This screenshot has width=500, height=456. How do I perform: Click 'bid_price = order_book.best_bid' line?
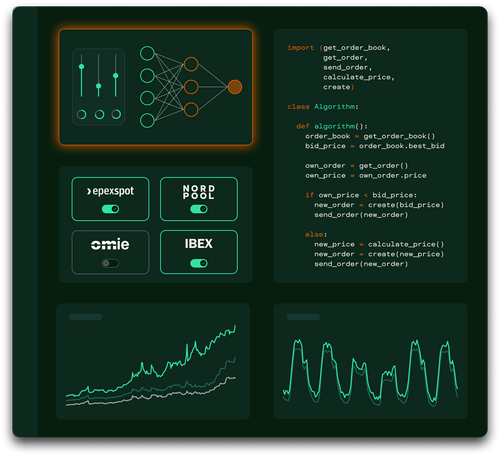point(375,146)
